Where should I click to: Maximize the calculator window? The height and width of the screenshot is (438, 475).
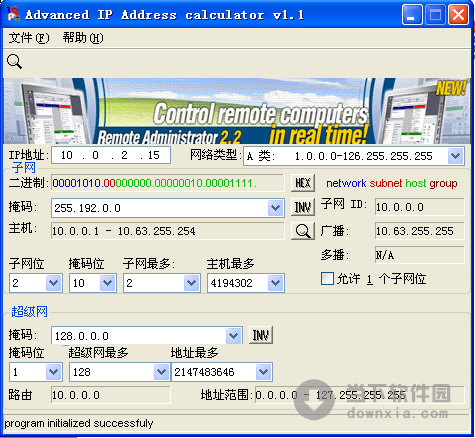point(435,15)
